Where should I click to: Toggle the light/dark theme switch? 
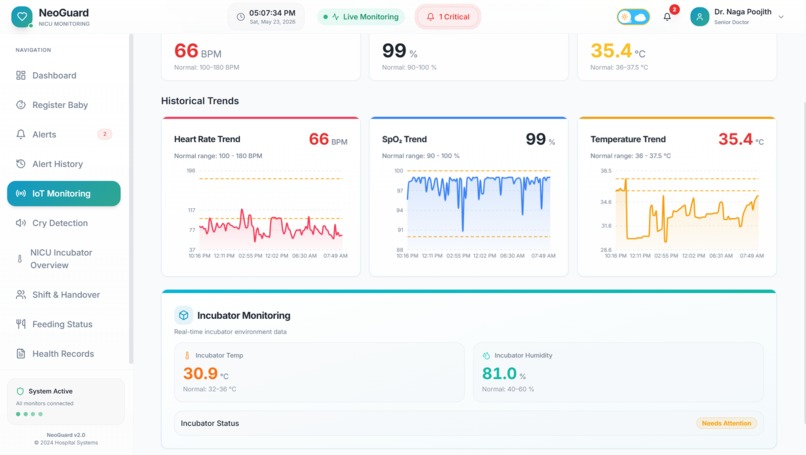pos(633,17)
